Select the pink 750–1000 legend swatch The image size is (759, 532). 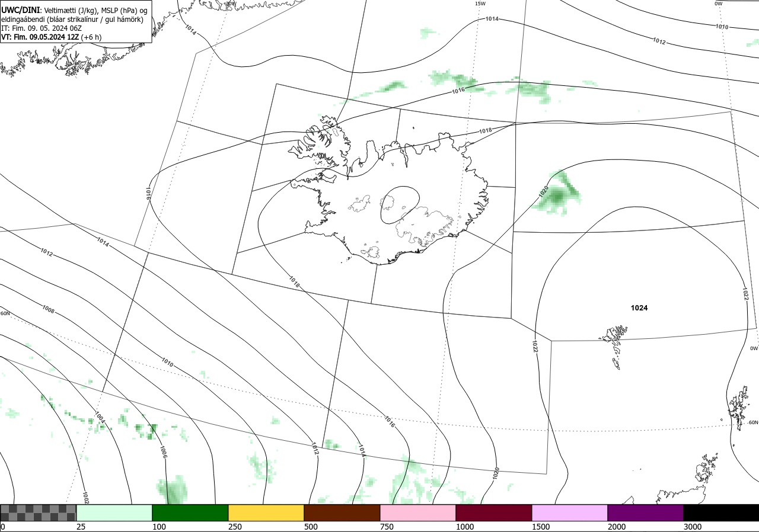418,512
